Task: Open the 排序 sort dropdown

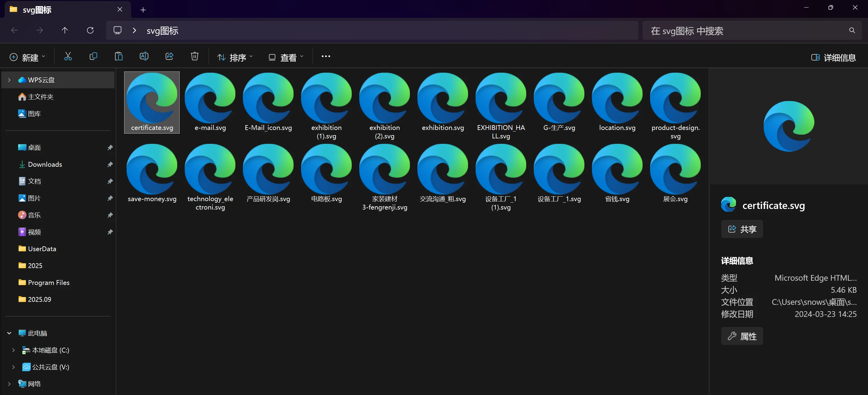Action: click(x=235, y=57)
